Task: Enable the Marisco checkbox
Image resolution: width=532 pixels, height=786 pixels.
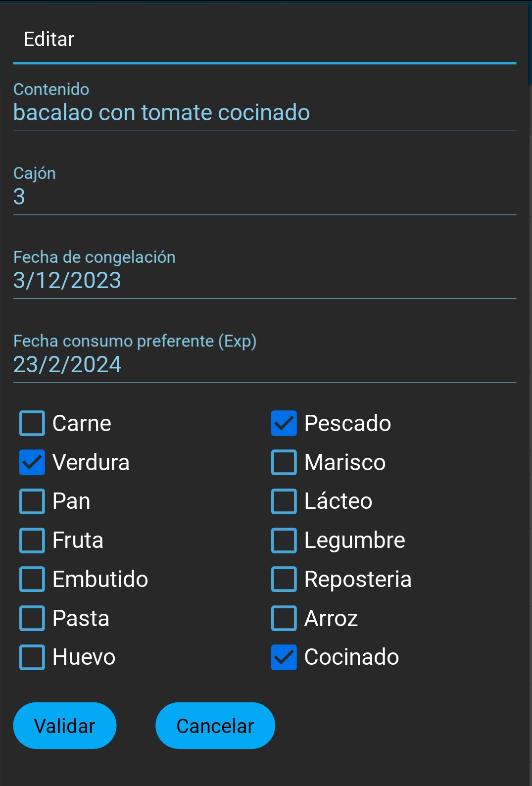Action: (284, 462)
